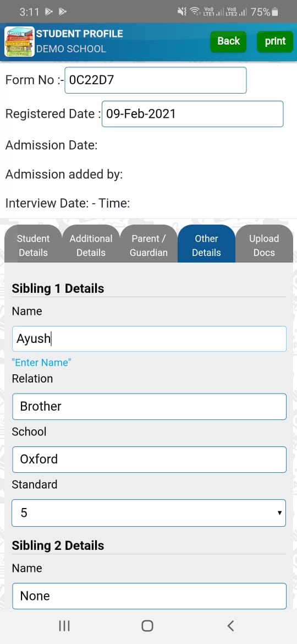Expand the Standard dropdown showing 5

pos(148,512)
